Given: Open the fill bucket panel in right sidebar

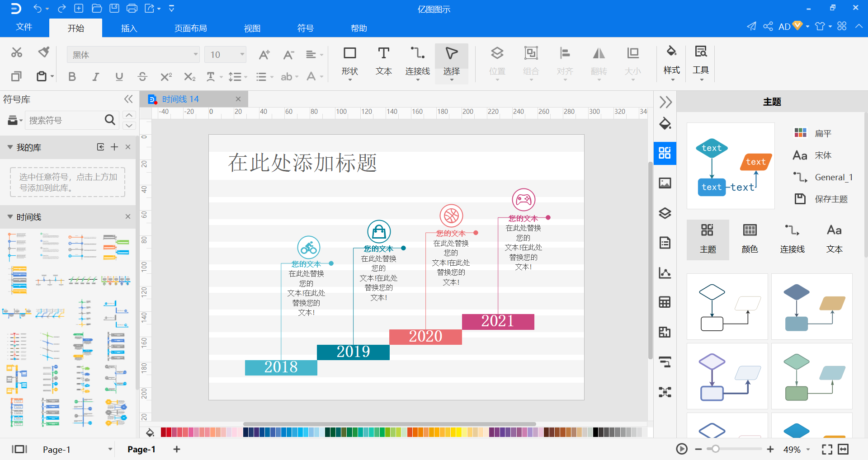Looking at the screenshot, I should 665,124.
